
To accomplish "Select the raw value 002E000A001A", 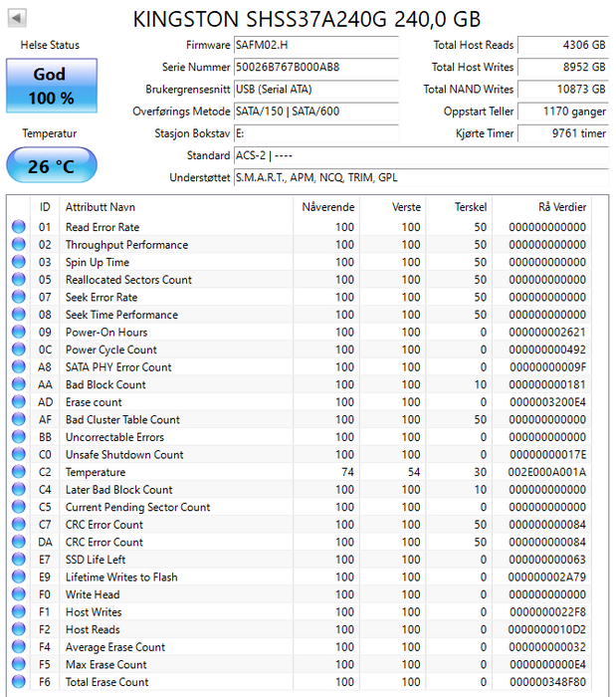I will click(547, 472).
